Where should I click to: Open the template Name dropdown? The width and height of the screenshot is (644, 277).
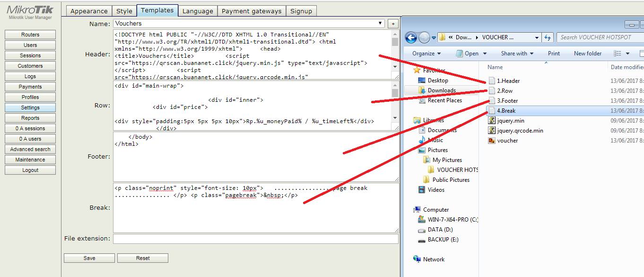[249, 23]
